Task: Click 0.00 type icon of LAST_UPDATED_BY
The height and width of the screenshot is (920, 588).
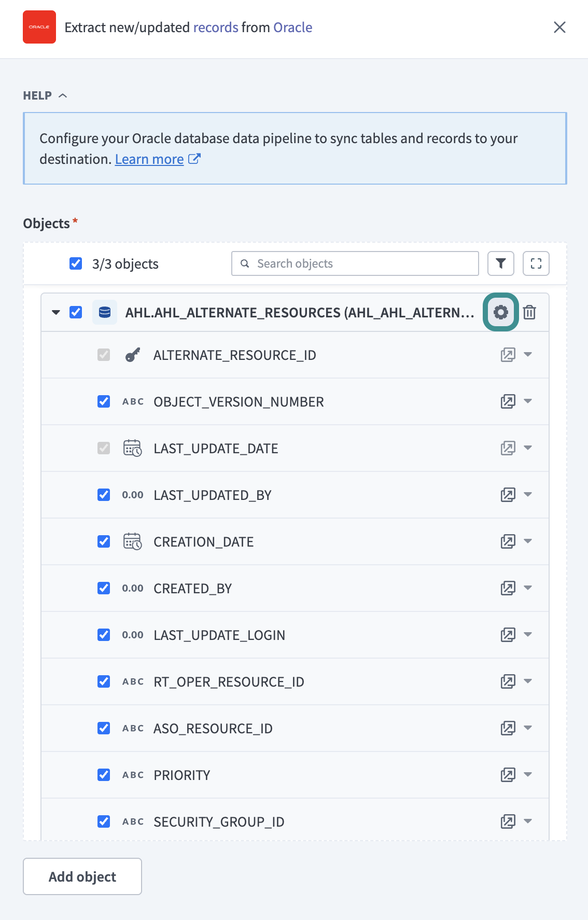Action: (x=133, y=495)
